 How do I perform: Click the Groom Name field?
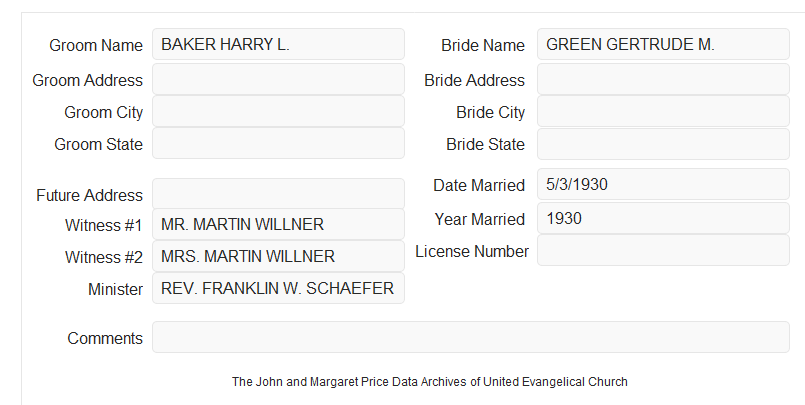coord(278,45)
